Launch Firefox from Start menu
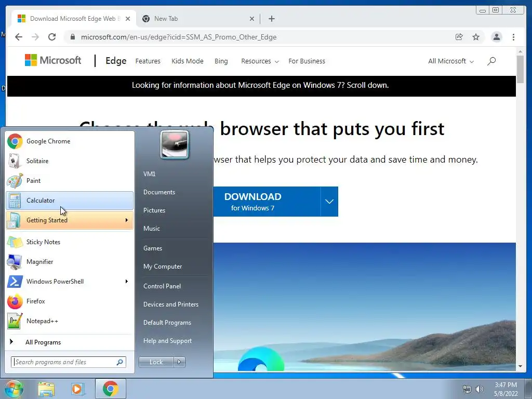The image size is (532, 399). point(70,301)
